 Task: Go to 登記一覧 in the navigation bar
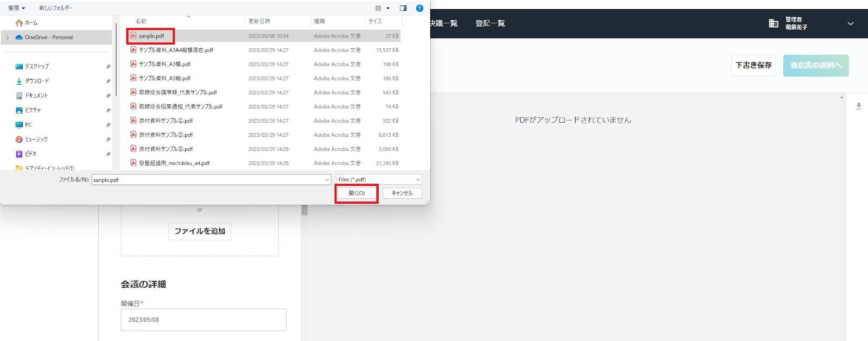(490, 23)
